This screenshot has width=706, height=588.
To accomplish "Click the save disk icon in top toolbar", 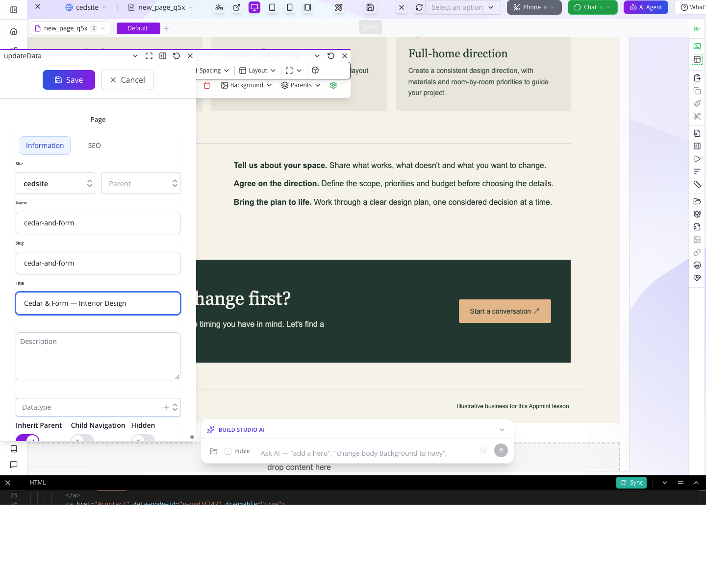I will [370, 7].
